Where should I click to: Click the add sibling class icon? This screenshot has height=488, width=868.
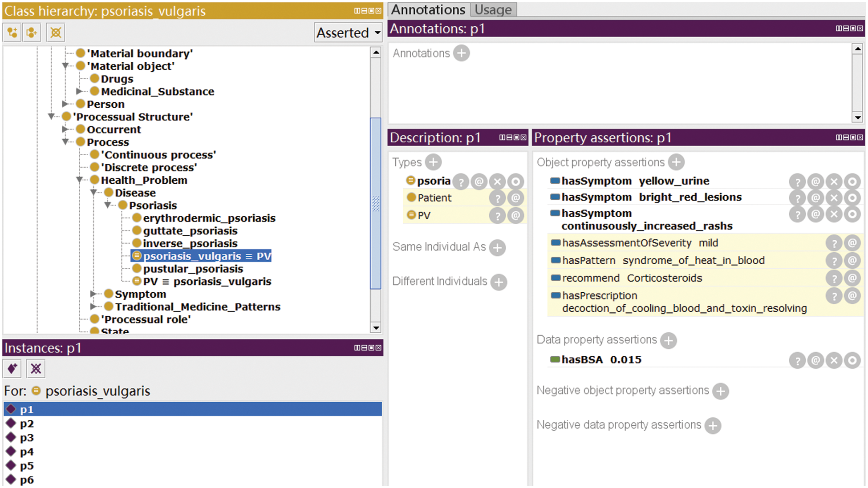(32, 32)
